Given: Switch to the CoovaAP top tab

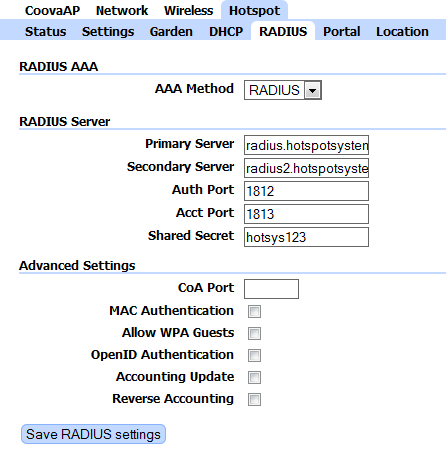Looking at the screenshot, I should tap(52, 11).
